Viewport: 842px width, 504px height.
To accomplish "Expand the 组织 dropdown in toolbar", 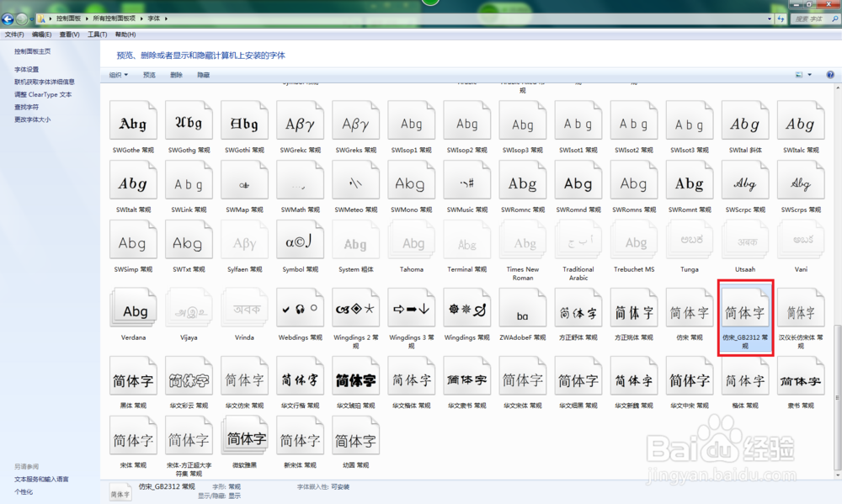I will pos(119,75).
